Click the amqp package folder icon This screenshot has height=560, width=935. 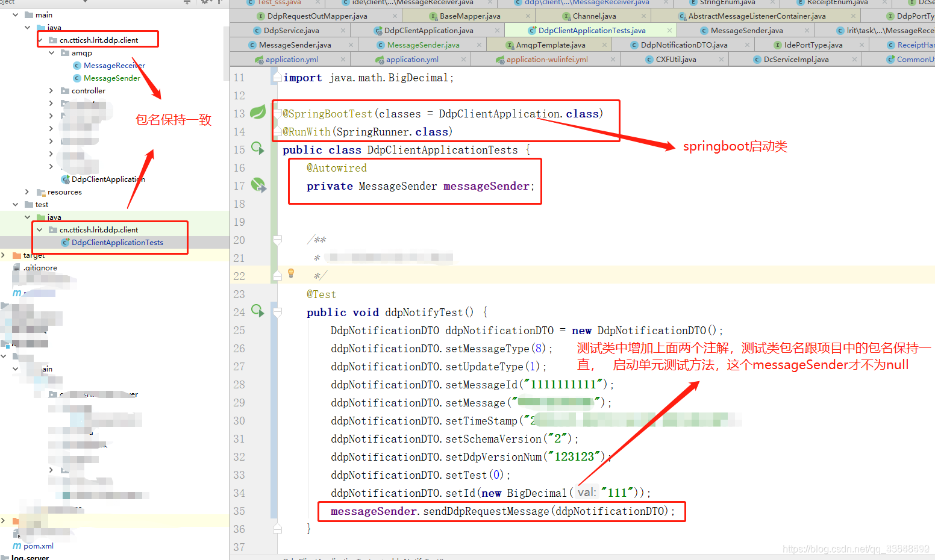[65, 53]
